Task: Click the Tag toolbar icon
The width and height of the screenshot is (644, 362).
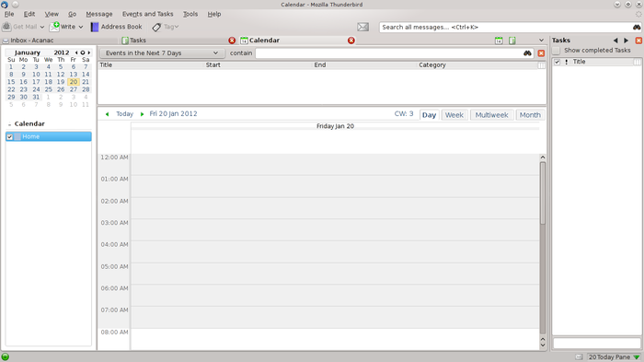Action: (156, 27)
